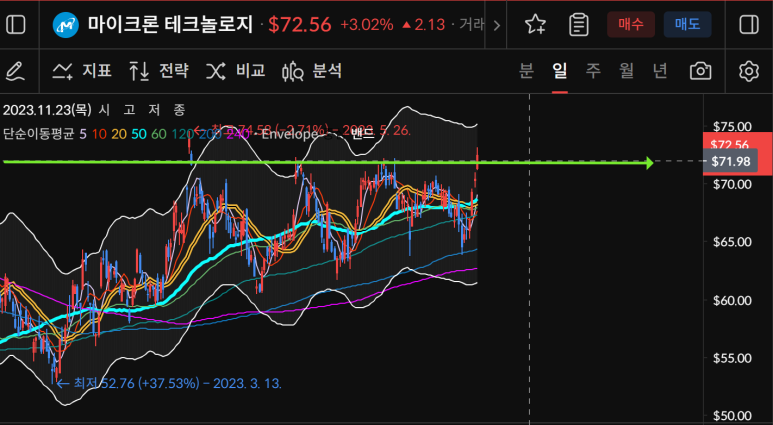Click the red 매수 buy button
The height and width of the screenshot is (425, 773).
tap(631, 25)
